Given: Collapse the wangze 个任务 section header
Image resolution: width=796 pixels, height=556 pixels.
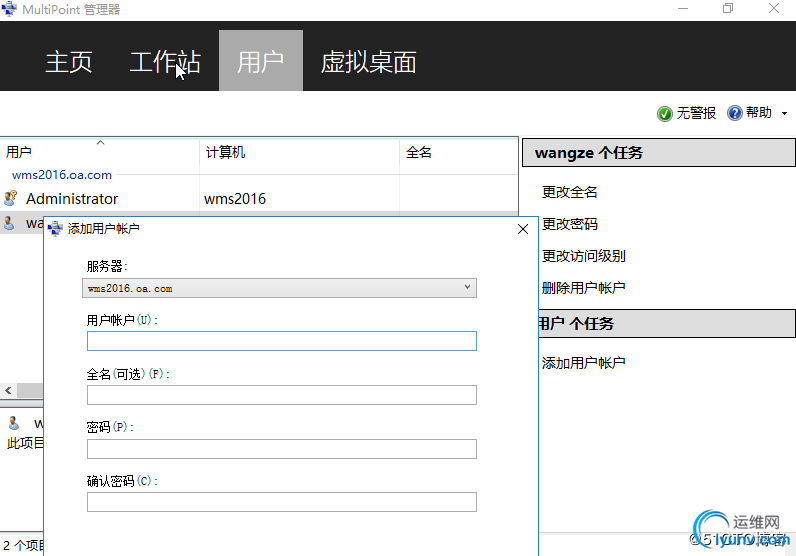Looking at the screenshot, I should coord(658,152).
